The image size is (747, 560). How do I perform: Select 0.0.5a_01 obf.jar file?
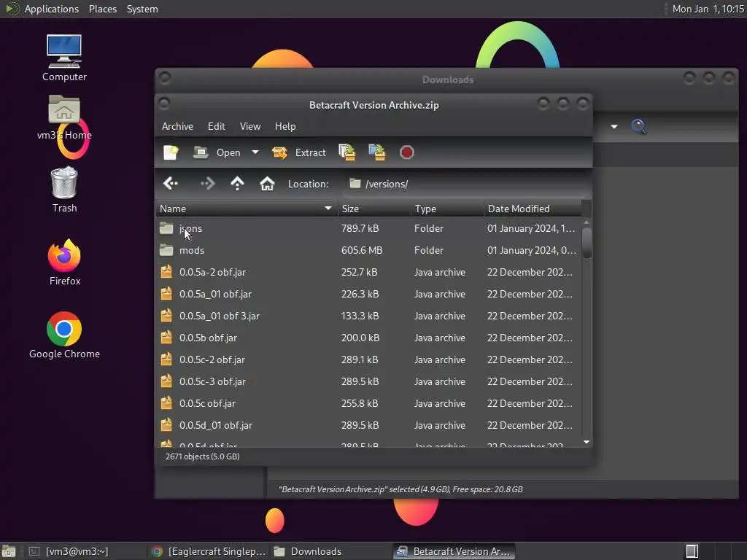[x=368, y=295]
